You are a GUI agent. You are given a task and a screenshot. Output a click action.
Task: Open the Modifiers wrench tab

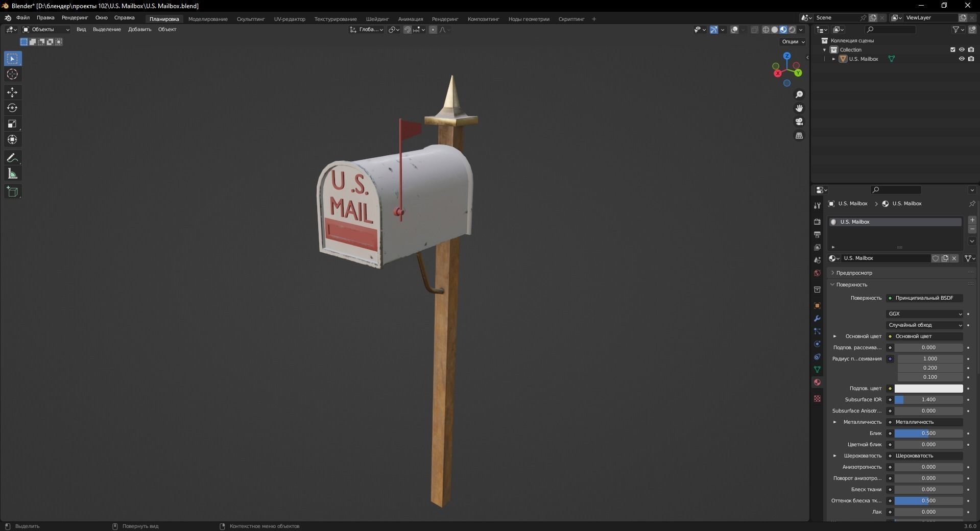(817, 318)
